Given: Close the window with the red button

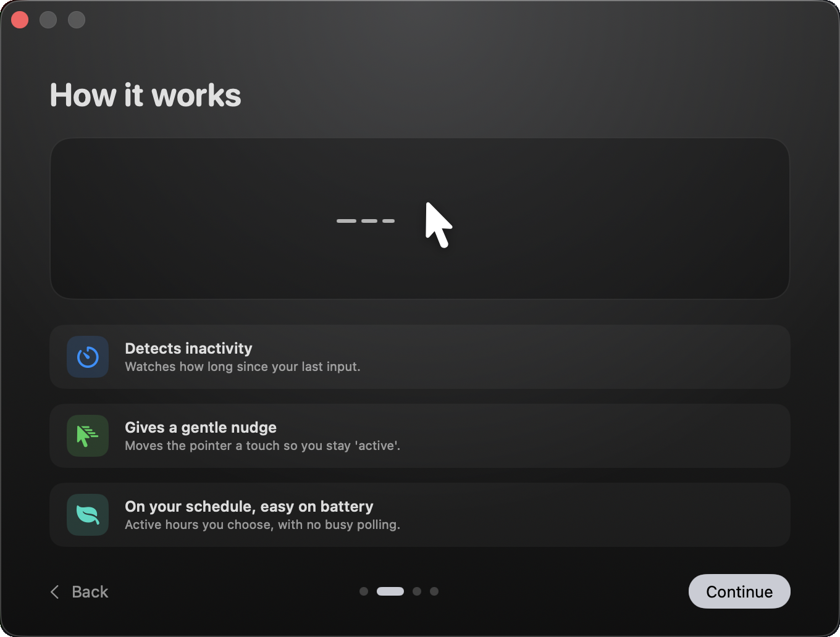Looking at the screenshot, I should click(x=20, y=20).
